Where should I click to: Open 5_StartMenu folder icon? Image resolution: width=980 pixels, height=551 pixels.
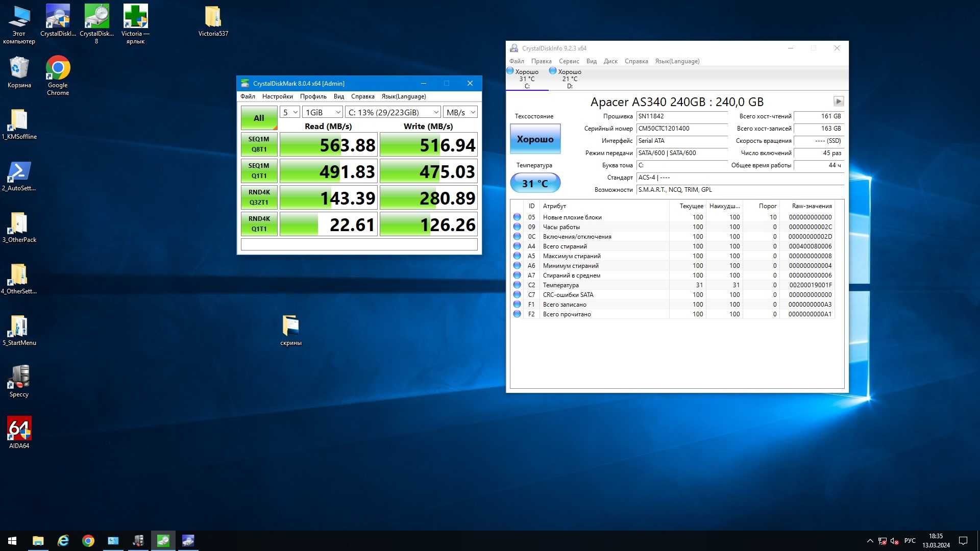(19, 331)
